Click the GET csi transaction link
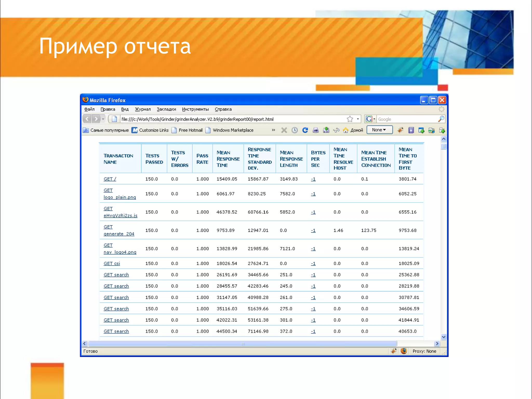This screenshot has height=399, width=532. [112, 263]
